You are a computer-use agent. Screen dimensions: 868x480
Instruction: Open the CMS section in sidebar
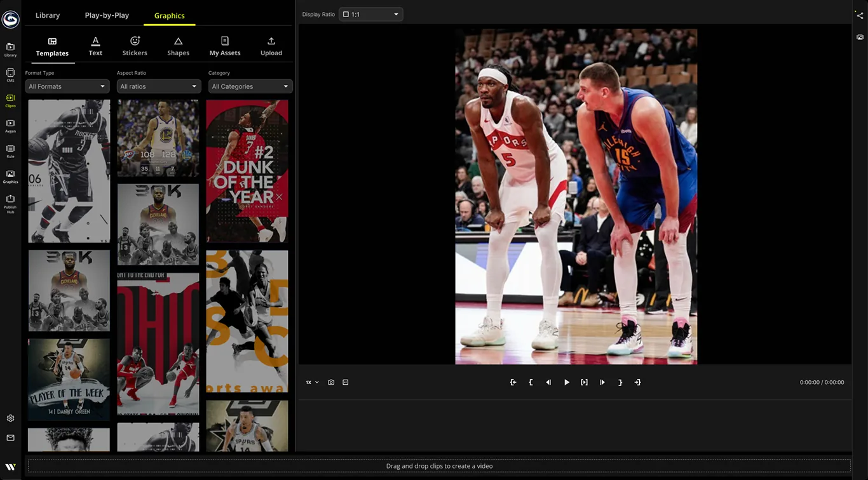[x=10, y=75]
